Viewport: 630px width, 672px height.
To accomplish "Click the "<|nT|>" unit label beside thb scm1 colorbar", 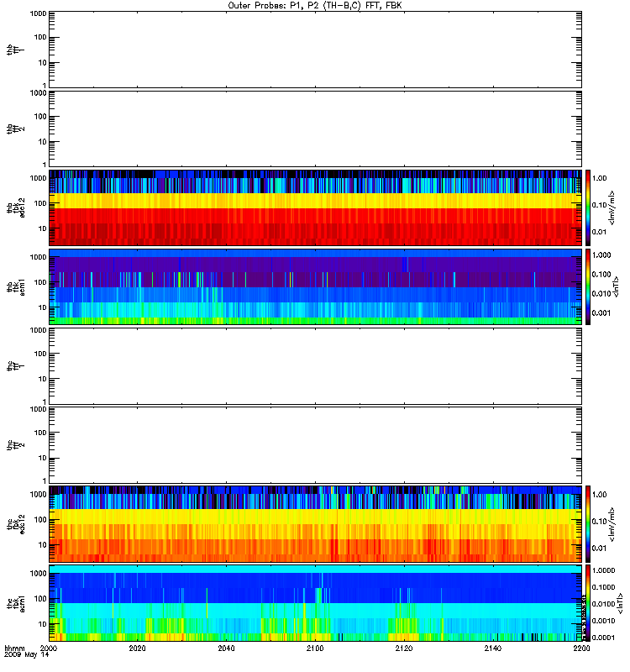I will click(616, 286).
